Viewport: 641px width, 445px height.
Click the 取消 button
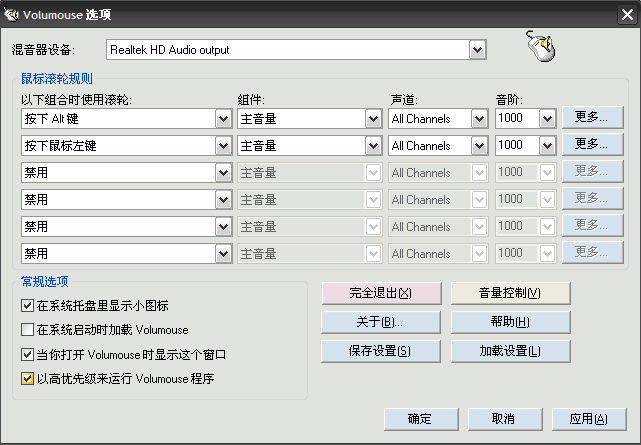(x=505, y=419)
